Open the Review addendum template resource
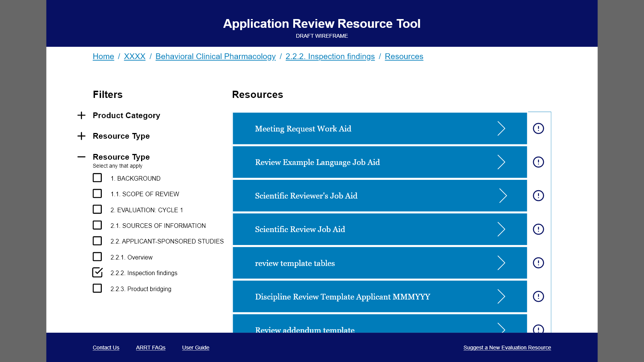Viewport: 644px width, 362px height. click(x=380, y=324)
